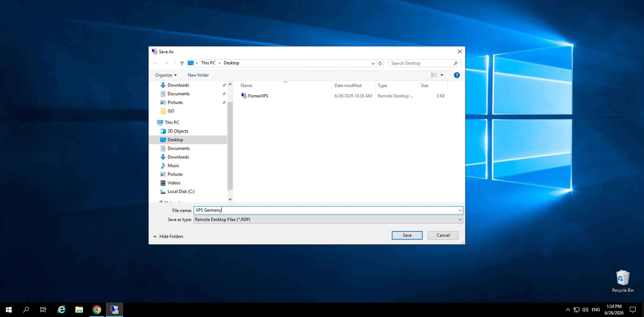Screen dimensions: 644x317
Task: Open network status tray icon
Action: point(577,310)
